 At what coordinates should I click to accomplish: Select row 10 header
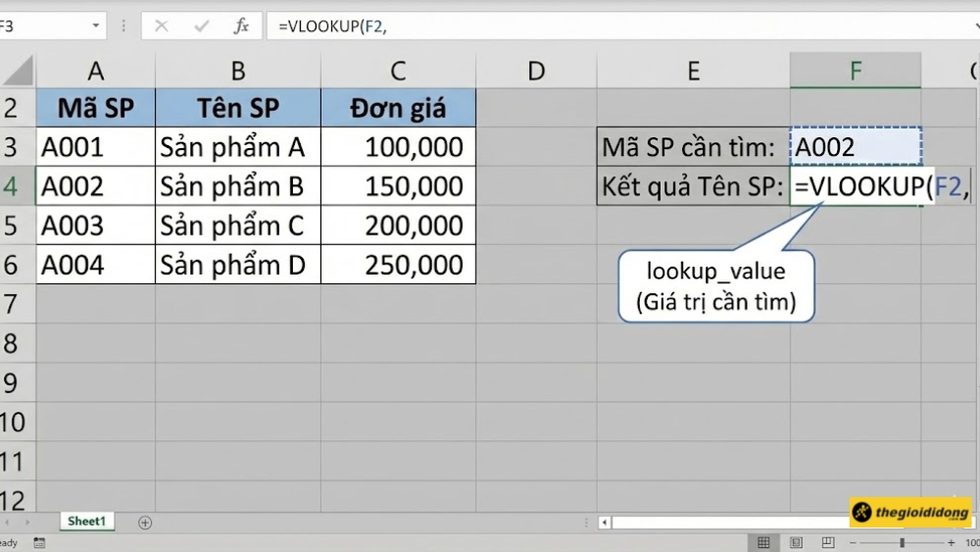click(x=18, y=422)
